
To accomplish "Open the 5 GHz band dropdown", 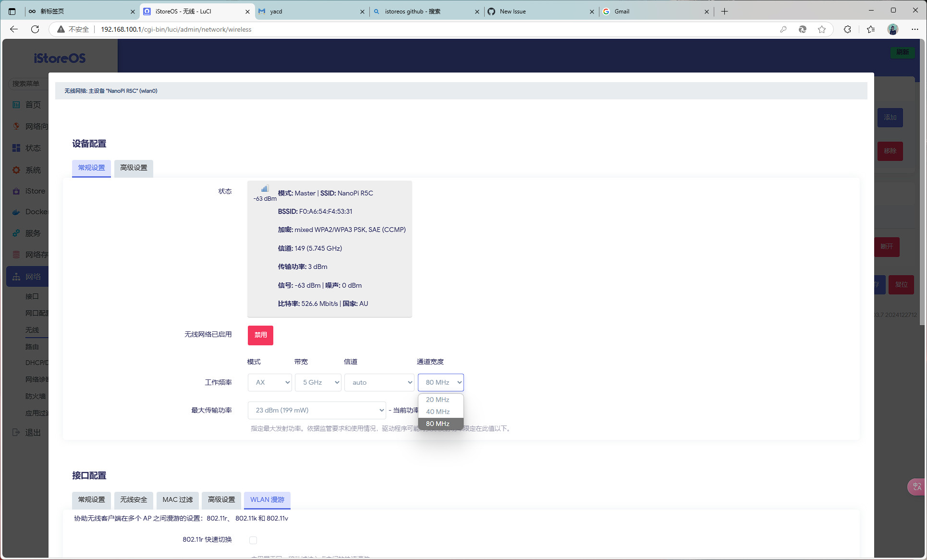I will tap(318, 382).
